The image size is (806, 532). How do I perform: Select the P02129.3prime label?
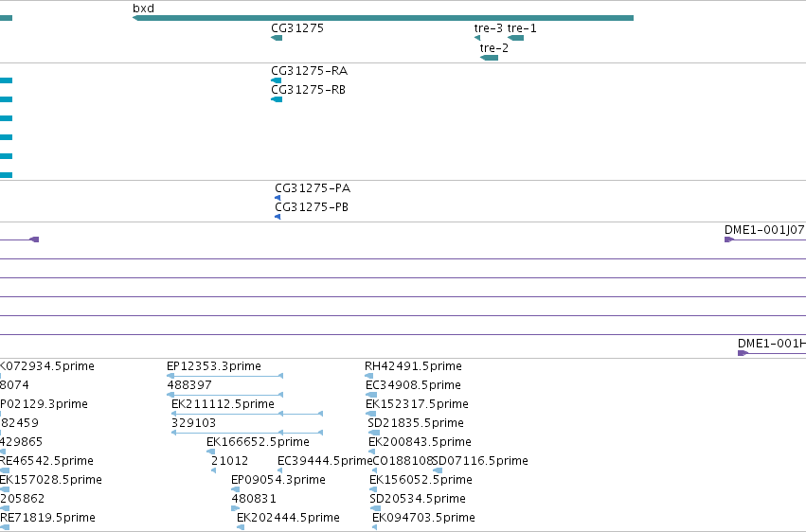[x=44, y=404]
